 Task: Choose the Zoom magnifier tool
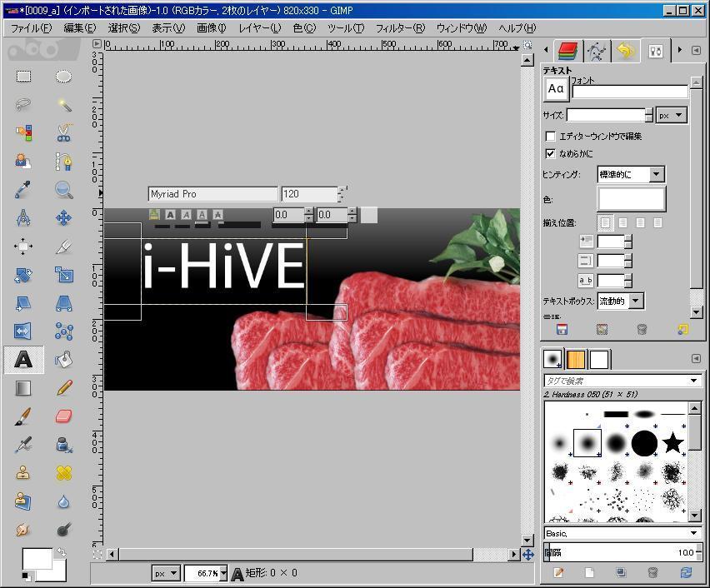click(x=64, y=190)
